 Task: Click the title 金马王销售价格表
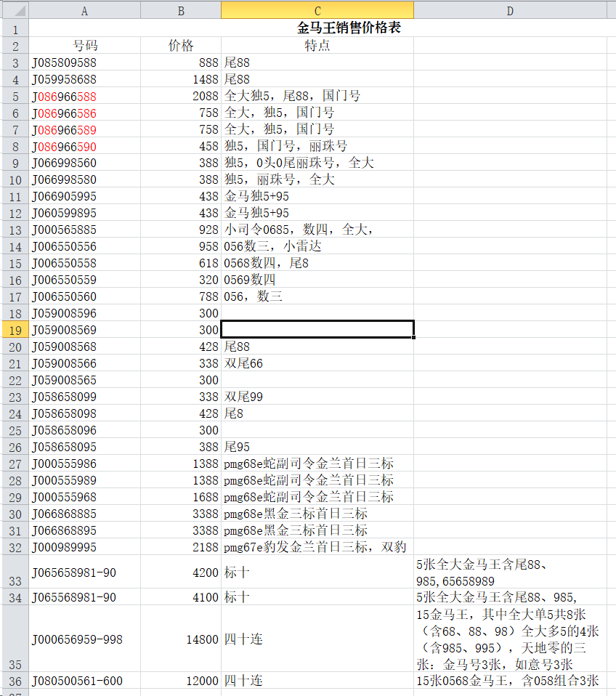(x=349, y=28)
